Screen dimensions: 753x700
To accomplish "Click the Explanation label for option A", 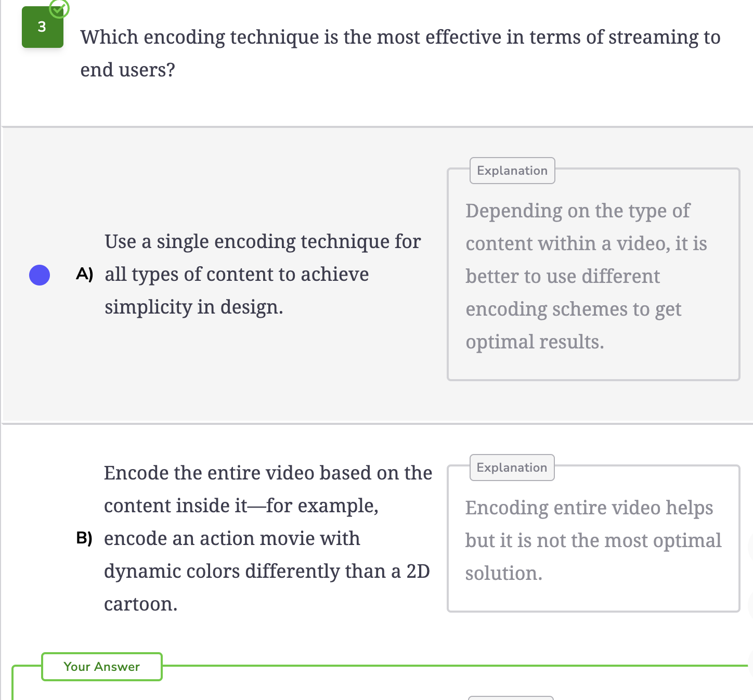I will pyautogui.click(x=512, y=171).
